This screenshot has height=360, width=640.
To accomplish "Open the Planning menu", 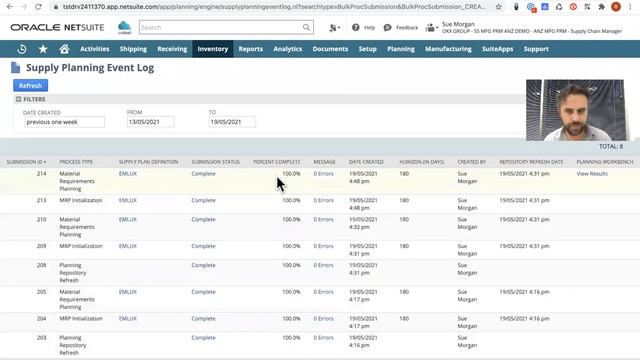I will 401,49.
